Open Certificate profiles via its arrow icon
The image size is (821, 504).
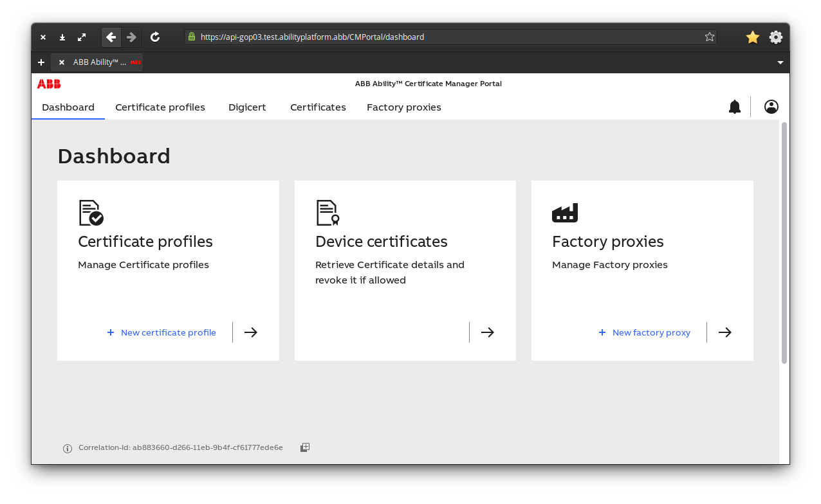point(251,332)
